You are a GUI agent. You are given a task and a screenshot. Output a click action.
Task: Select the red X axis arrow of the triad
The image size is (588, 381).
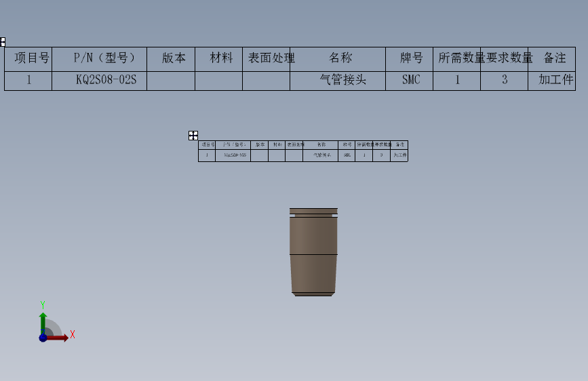57,338
